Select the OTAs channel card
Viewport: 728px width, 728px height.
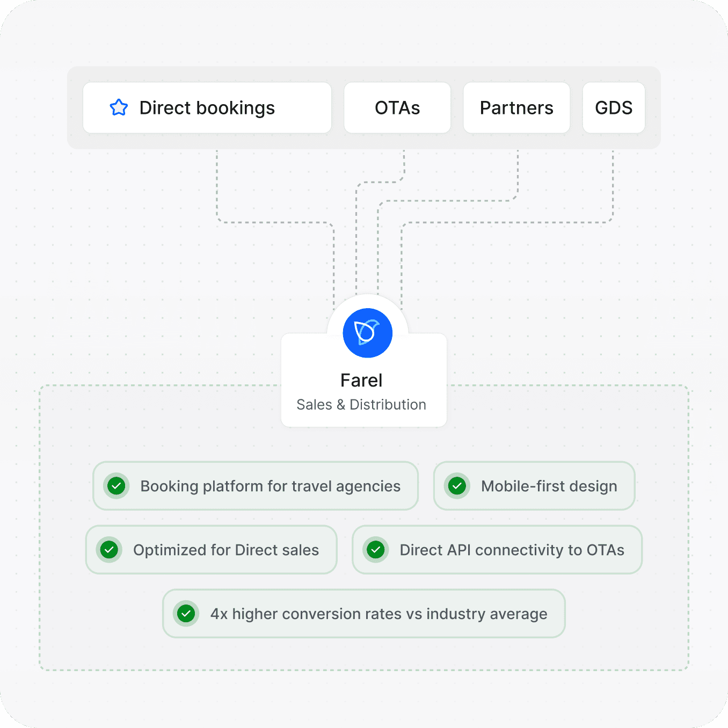(x=397, y=108)
